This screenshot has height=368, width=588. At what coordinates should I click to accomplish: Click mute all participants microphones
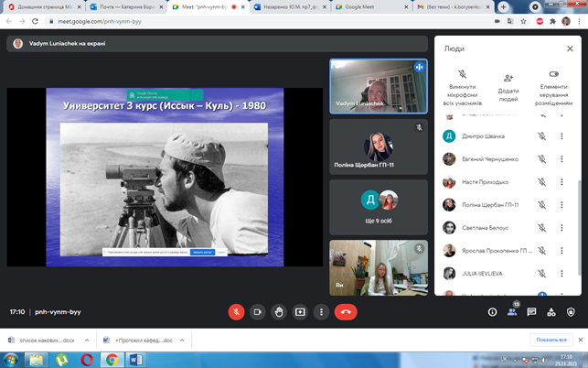click(x=463, y=74)
